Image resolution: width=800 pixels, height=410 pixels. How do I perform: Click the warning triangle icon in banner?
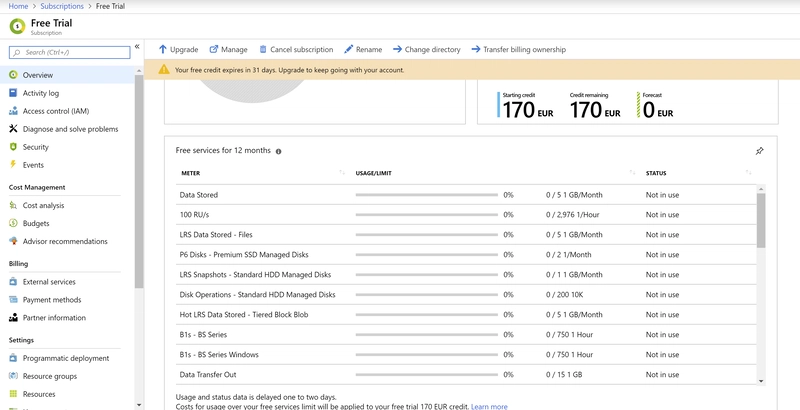pyautogui.click(x=163, y=69)
